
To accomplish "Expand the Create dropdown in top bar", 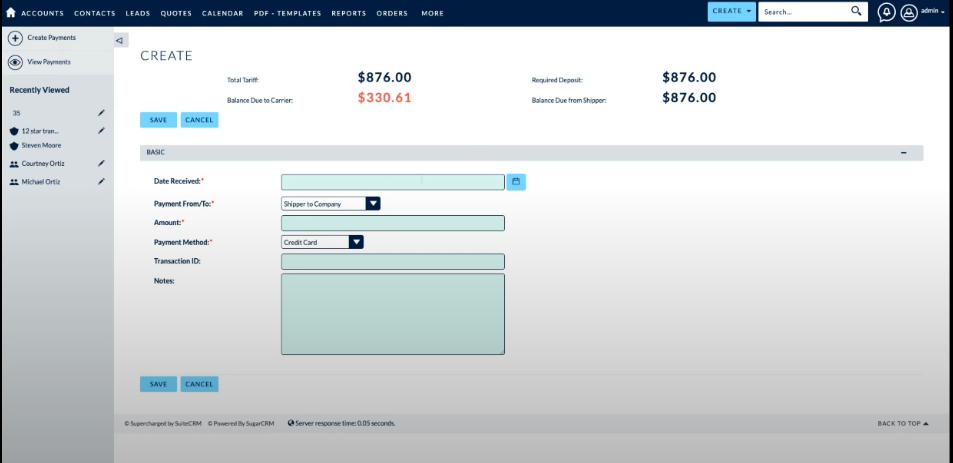I will point(732,11).
